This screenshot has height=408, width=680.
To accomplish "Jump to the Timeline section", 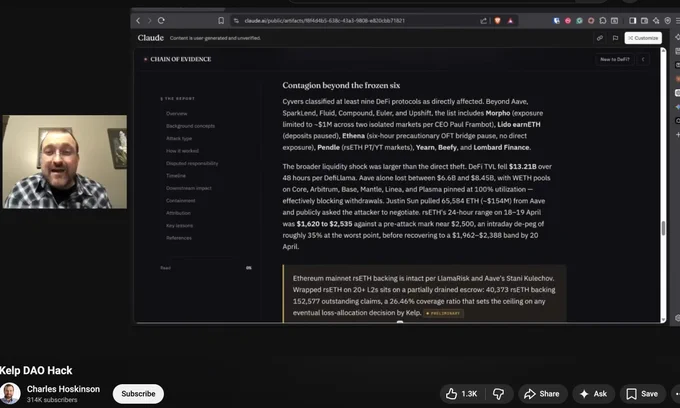I will (176, 176).
